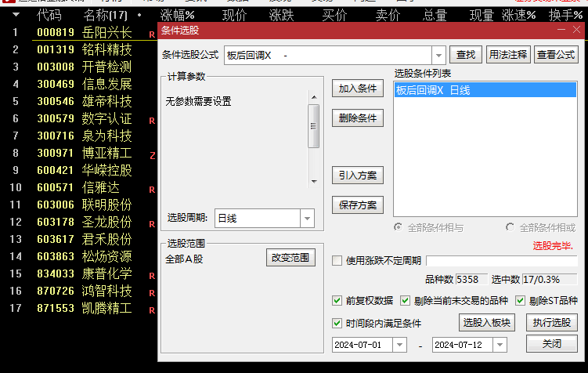Expand the stock list header triangle menu

pyautogui.click(x=16, y=15)
